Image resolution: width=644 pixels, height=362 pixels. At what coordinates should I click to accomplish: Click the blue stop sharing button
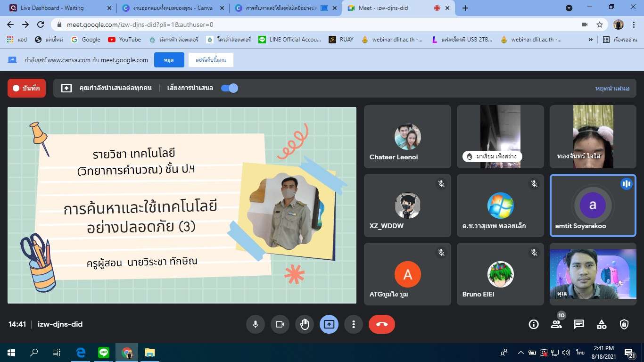tap(169, 60)
